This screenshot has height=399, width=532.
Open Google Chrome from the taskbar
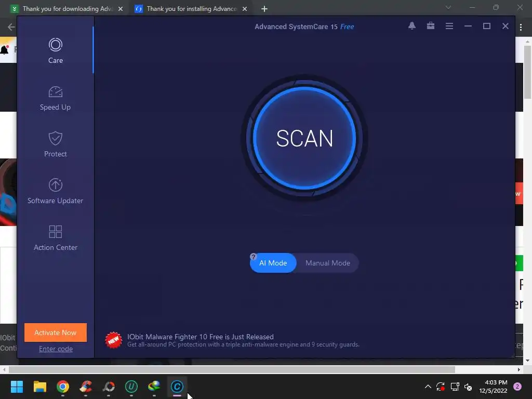coord(63,387)
